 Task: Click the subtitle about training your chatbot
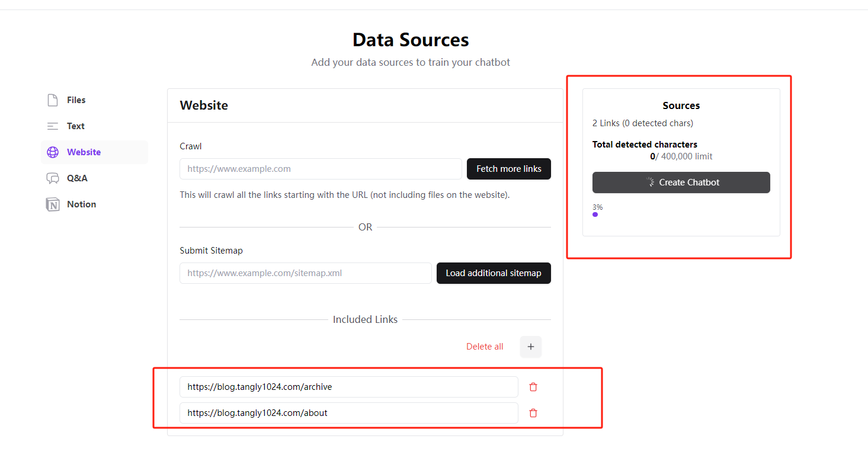point(411,62)
